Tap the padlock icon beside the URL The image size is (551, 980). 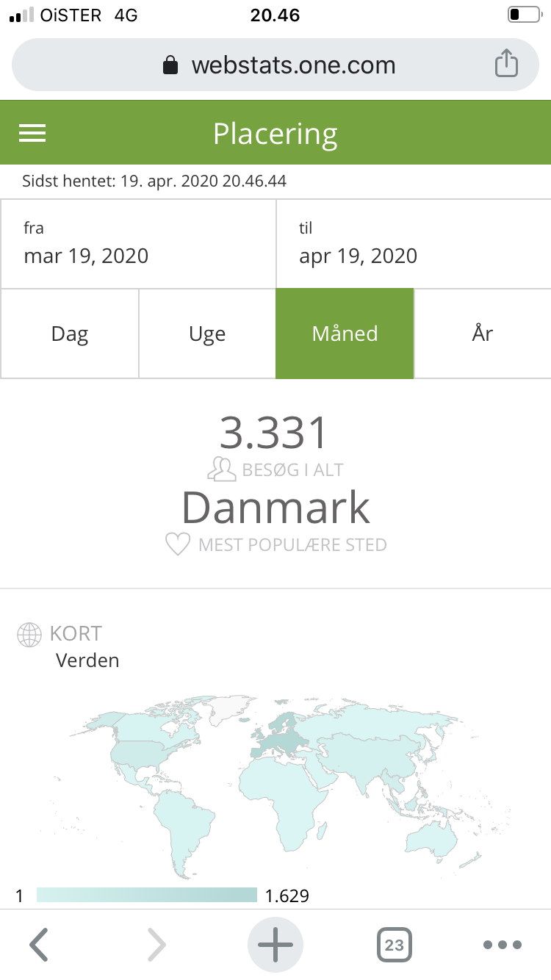tap(170, 65)
